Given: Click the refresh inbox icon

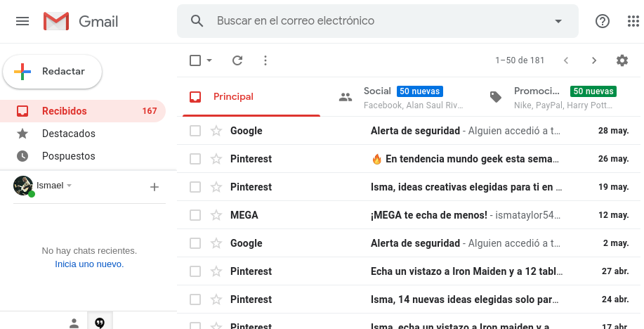Looking at the screenshot, I should pos(237,60).
